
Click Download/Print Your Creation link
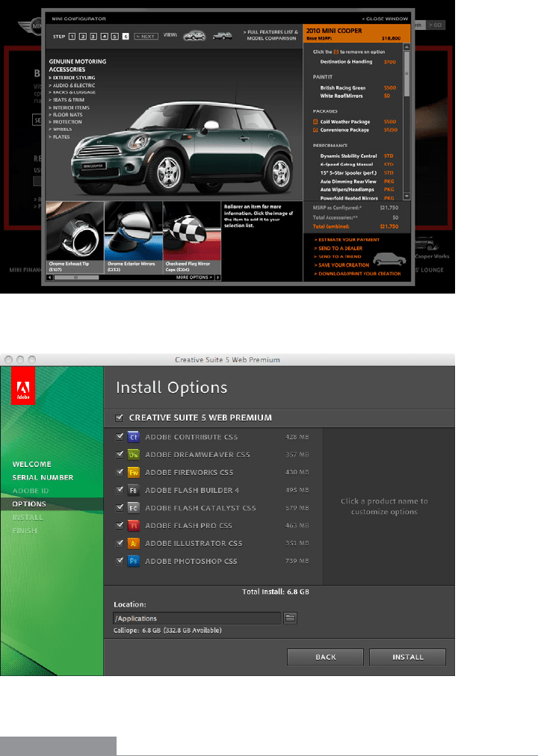click(x=357, y=274)
